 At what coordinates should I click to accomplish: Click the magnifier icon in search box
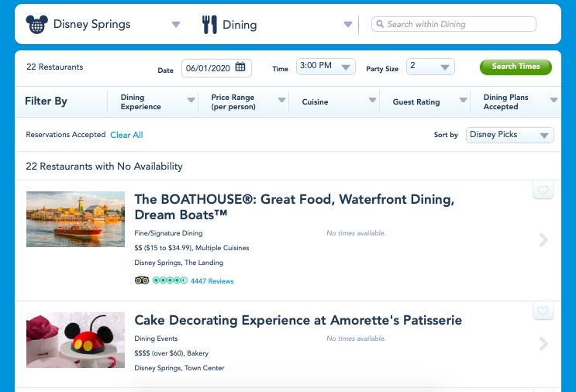coord(380,24)
